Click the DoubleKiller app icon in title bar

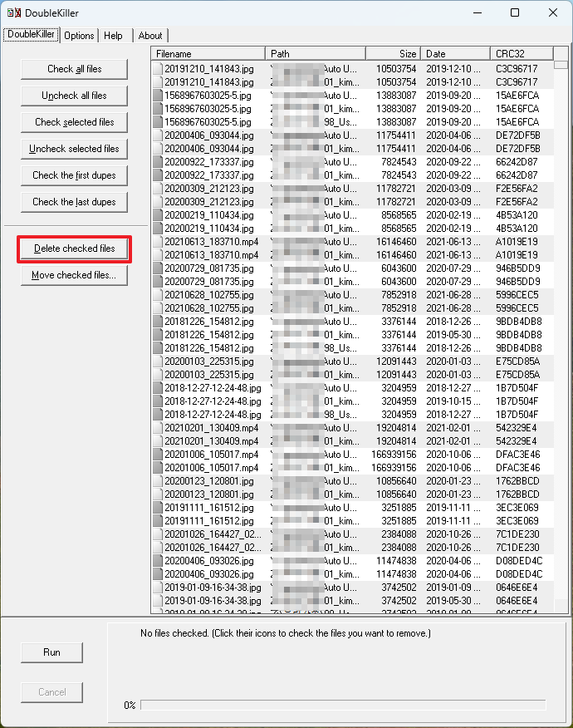[x=14, y=12]
